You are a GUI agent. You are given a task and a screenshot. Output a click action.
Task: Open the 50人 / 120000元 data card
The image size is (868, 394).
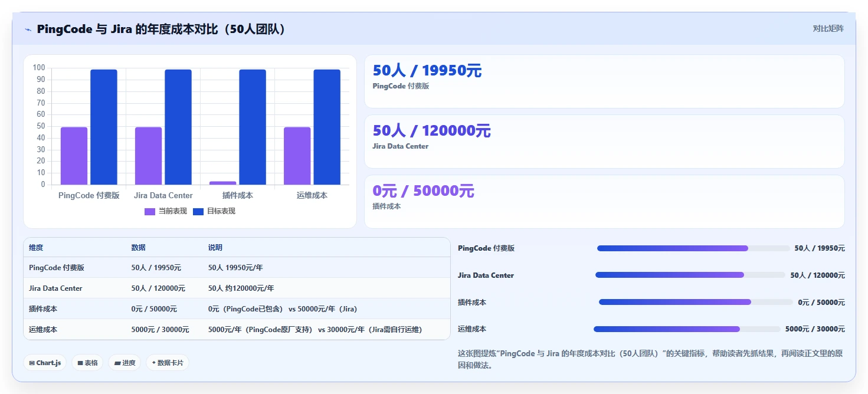[x=604, y=142]
